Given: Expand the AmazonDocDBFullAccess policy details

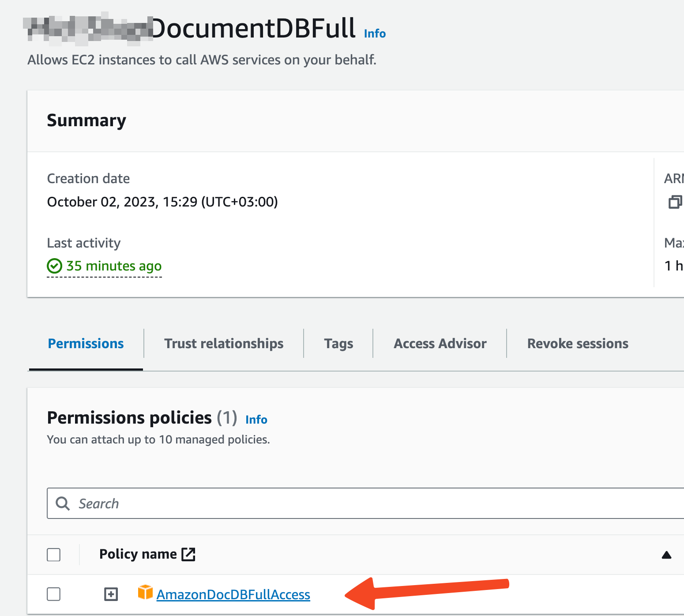Looking at the screenshot, I should click(111, 594).
